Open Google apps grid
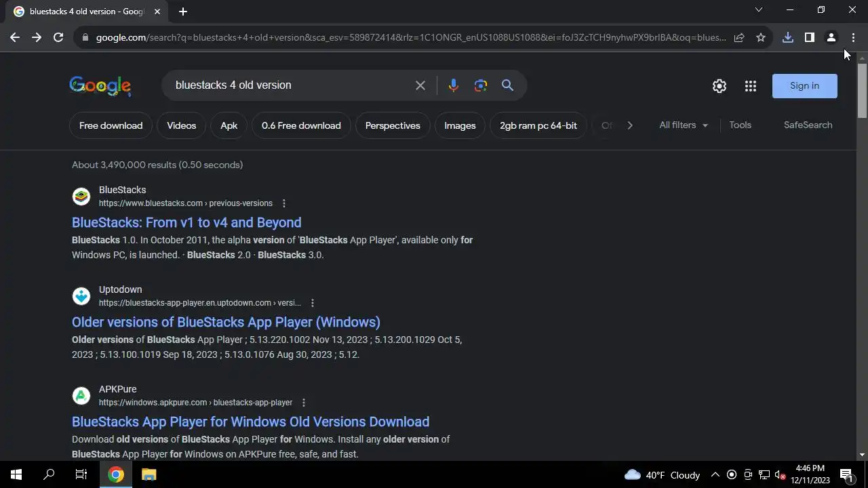 pos(750,86)
